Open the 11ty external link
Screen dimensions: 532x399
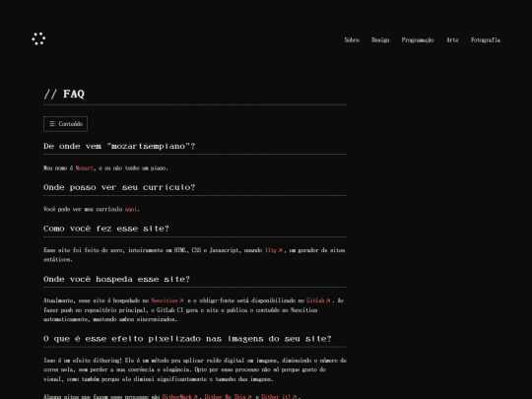point(274,250)
